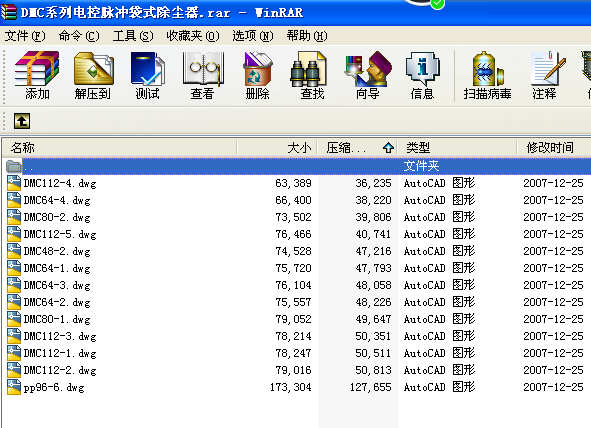The width and height of the screenshot is (591, 428).
Task: Select the pp96-6.dwg file icon
Action: [x=14, y=387]
